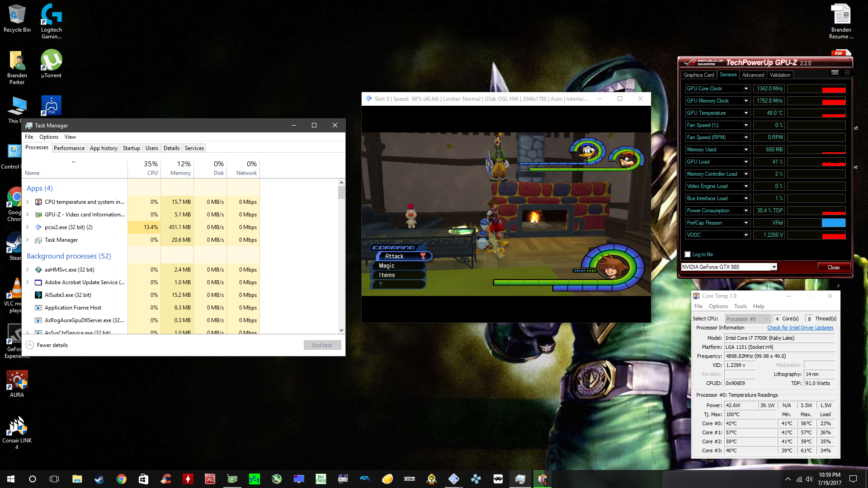Open the NVIDIA GeForce GTX 980 selector
The width and height of the screenshot is (868, 488).
click(x=729, y=267)
